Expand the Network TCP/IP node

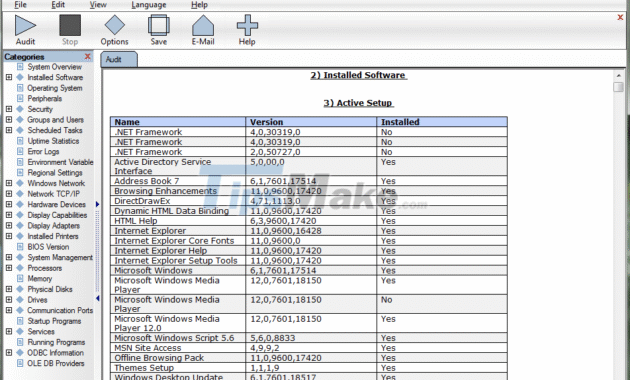9,194
